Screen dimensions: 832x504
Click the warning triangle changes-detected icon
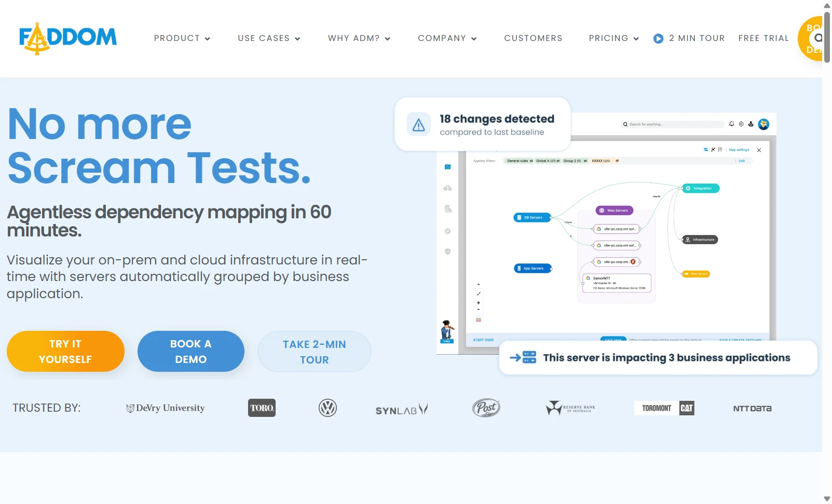click(x=418, y=124)
